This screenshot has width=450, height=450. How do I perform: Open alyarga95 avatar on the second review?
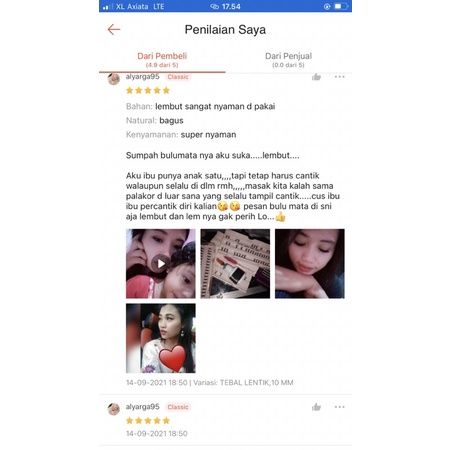[x=114, y=409]
